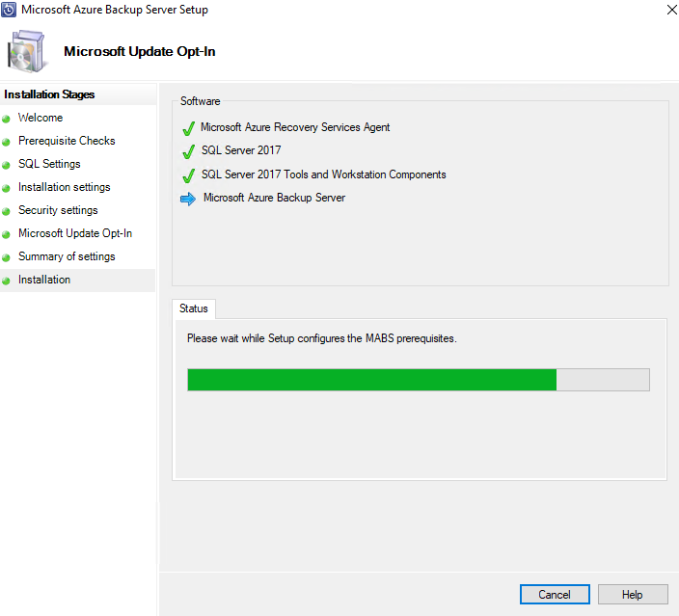Select the Welcome stage
Image resolution: width=679 pixels, height=616 pixels.
41,118
